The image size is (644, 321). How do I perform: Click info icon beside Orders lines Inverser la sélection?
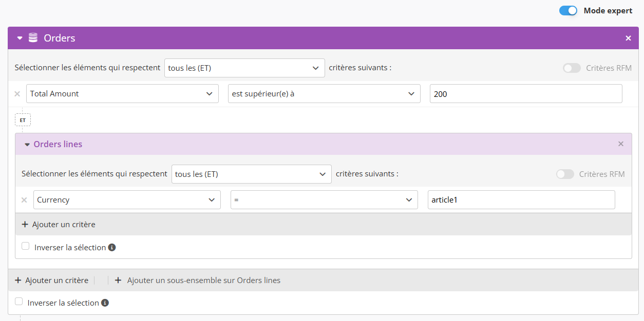112,248
